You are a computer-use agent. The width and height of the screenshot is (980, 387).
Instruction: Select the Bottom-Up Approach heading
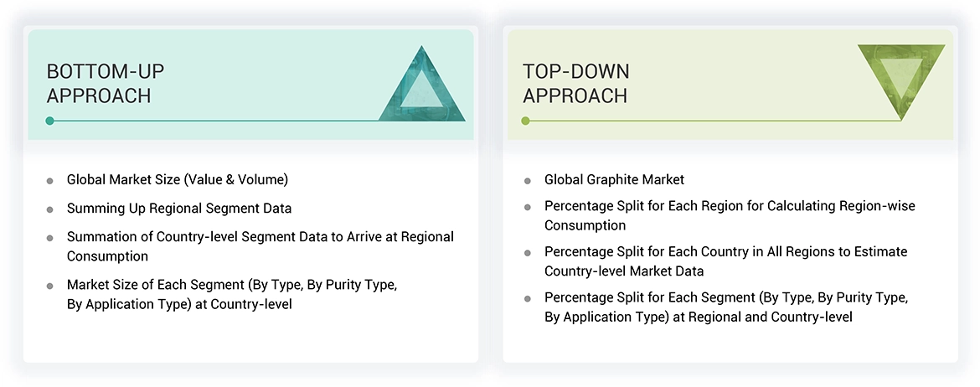99,83
